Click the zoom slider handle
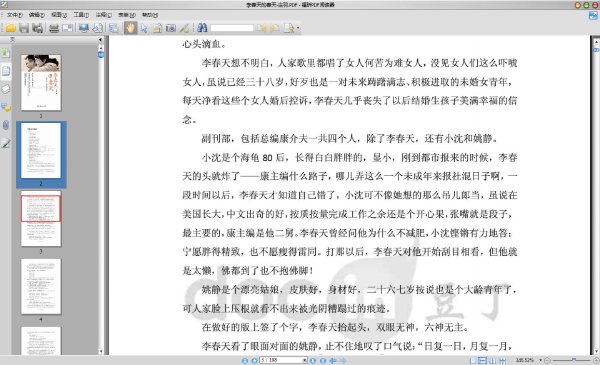This screenshot has width=600, height=365. [574, 360]
